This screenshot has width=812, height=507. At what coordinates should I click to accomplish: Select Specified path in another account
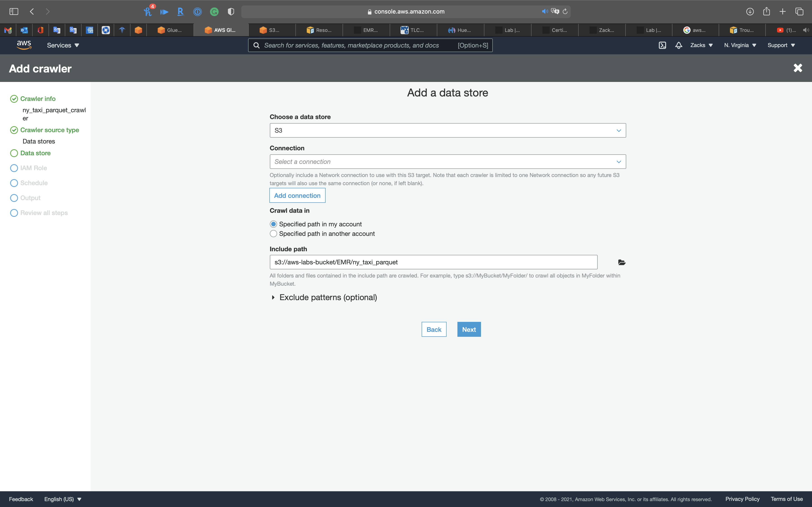click(273, 234)
